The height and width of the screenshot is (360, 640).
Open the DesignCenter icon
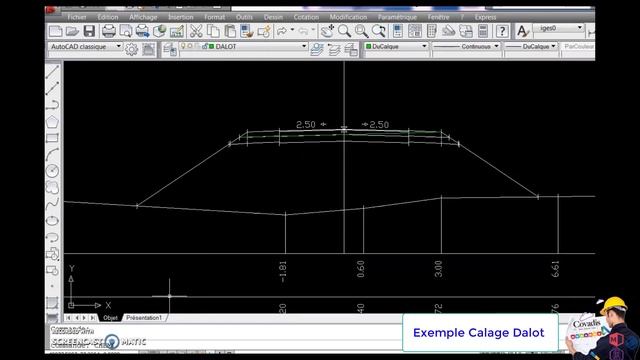pos(415,31)
